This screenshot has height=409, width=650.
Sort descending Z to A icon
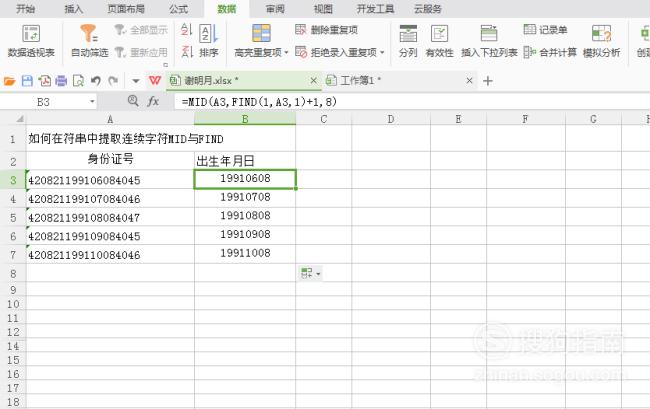point(187,52)
